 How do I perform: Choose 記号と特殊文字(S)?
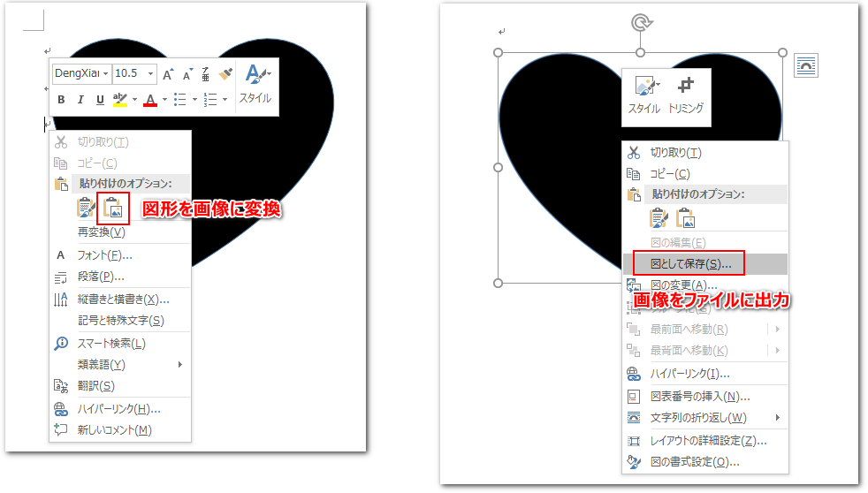[120, 321]
